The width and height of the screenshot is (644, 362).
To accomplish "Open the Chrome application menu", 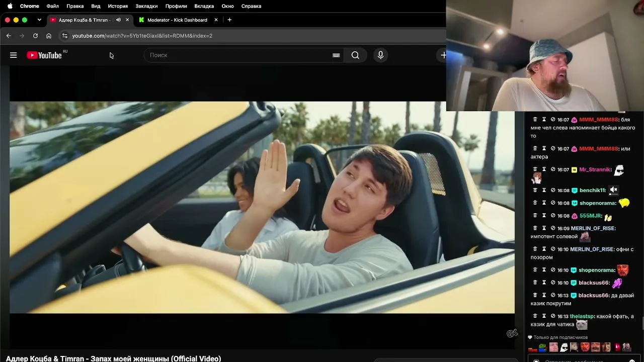I will pyautogui.click(x=30, y=6).
